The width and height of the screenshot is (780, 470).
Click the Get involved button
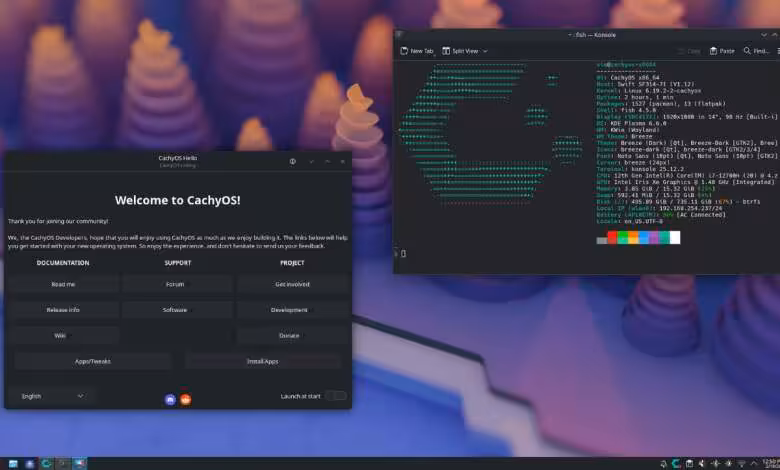[292, 284]
